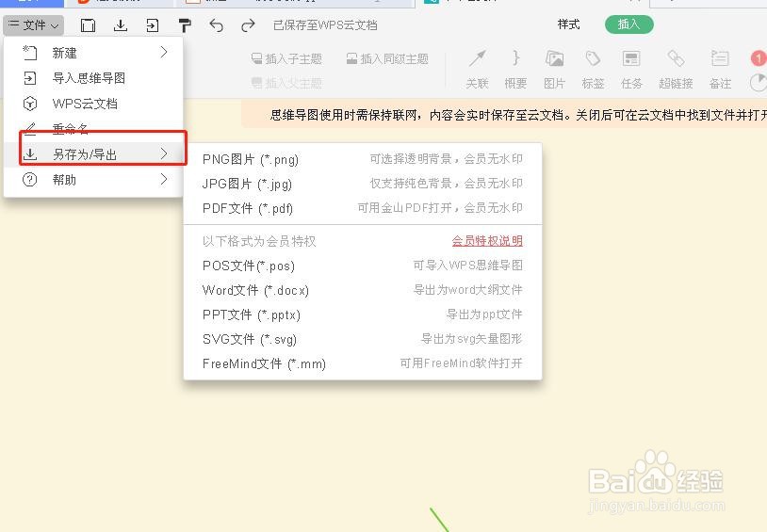767x532 pixels.
Task: Click the WPS云文档 cube icon
Action: pos(30,104)
